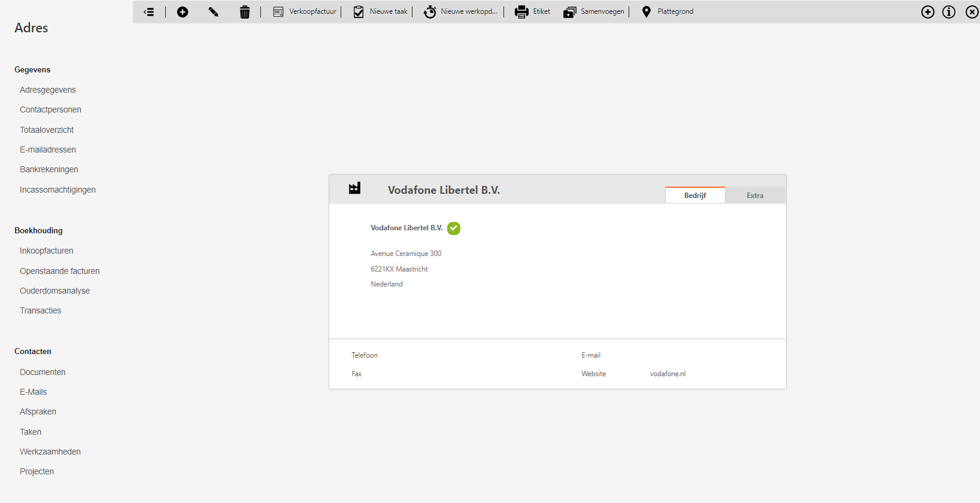Click the Samenvoegen merge icon
The image size is (980, 503).
pyautogui.click(x=569, y=12)
